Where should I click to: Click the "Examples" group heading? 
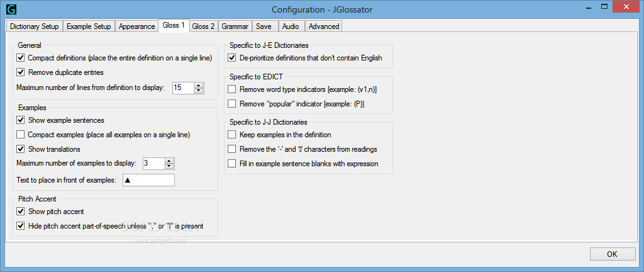(32, 108)
